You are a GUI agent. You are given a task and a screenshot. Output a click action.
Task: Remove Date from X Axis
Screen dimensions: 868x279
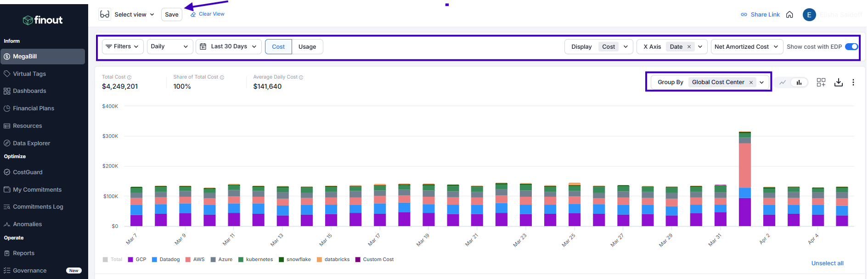[689, 47]
